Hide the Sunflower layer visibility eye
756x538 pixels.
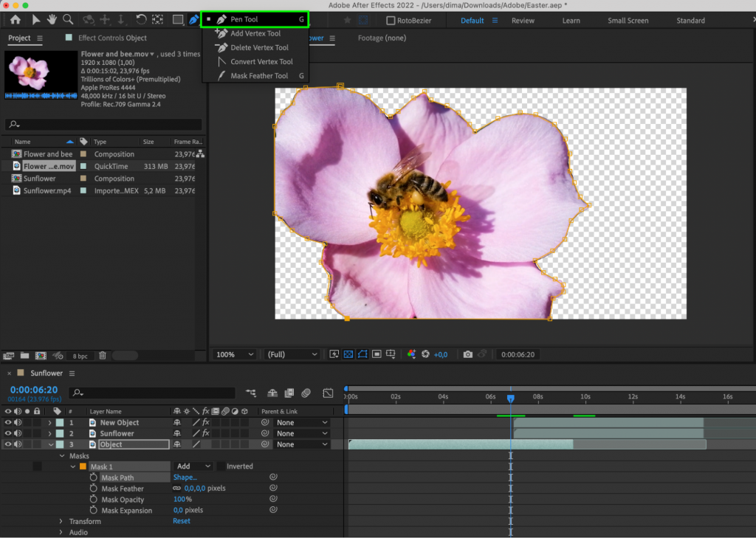7,433
